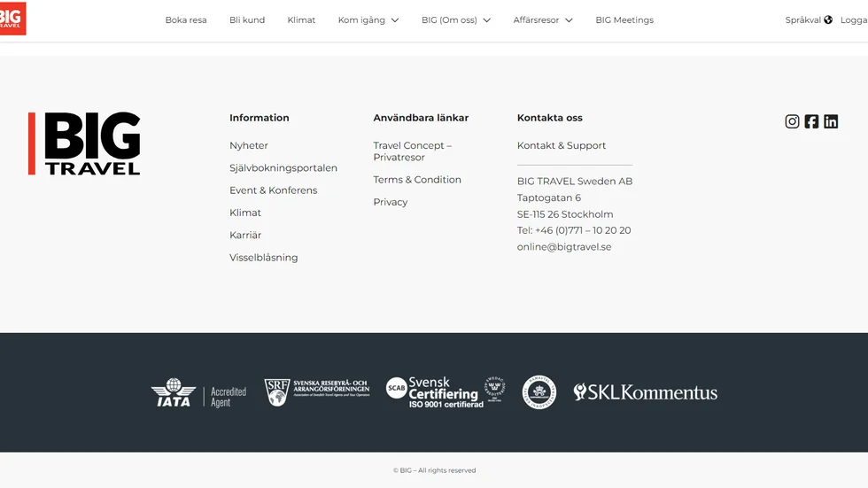Viewport: 868px width, 488px height.
Task: Click the Logga in link
Action: [854, 19]
